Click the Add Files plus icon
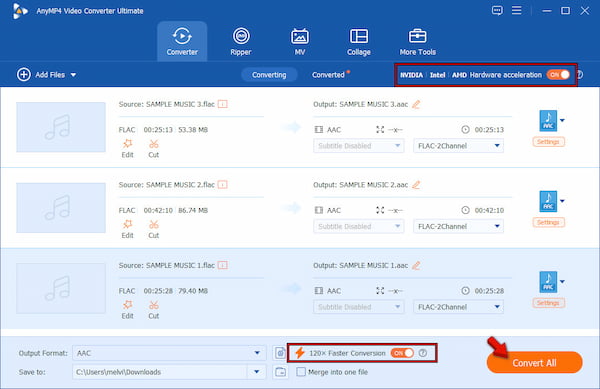 [24, 75]
